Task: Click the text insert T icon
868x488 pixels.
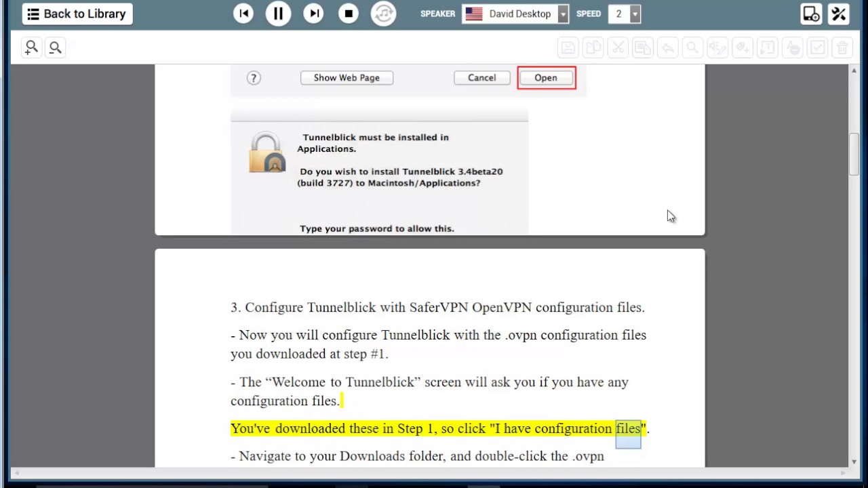Action: (x=767, y=47)
